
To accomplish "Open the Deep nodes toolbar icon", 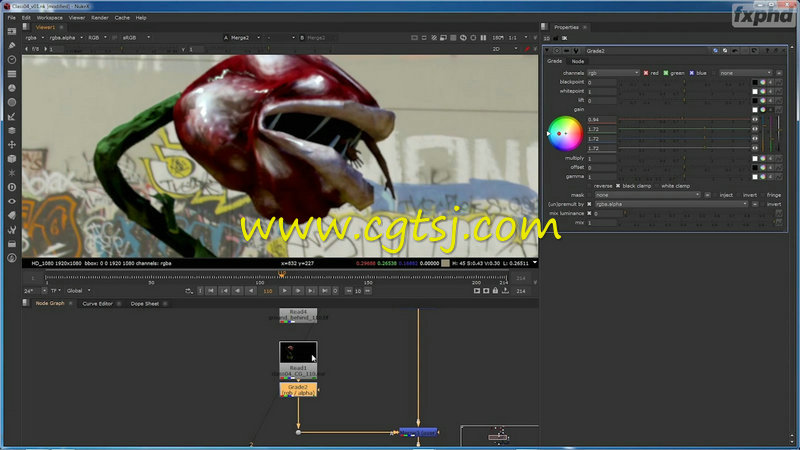I will 12,187.
